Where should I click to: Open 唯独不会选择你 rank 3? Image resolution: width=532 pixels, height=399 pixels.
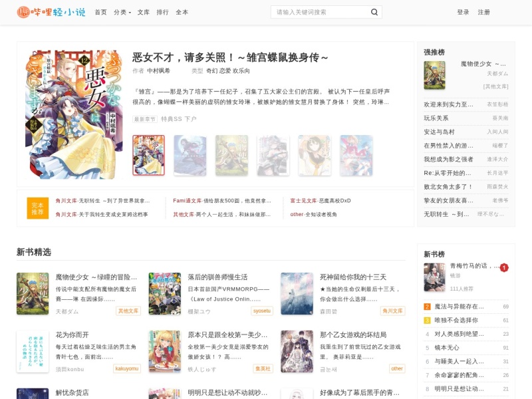[x=456, y=321]
